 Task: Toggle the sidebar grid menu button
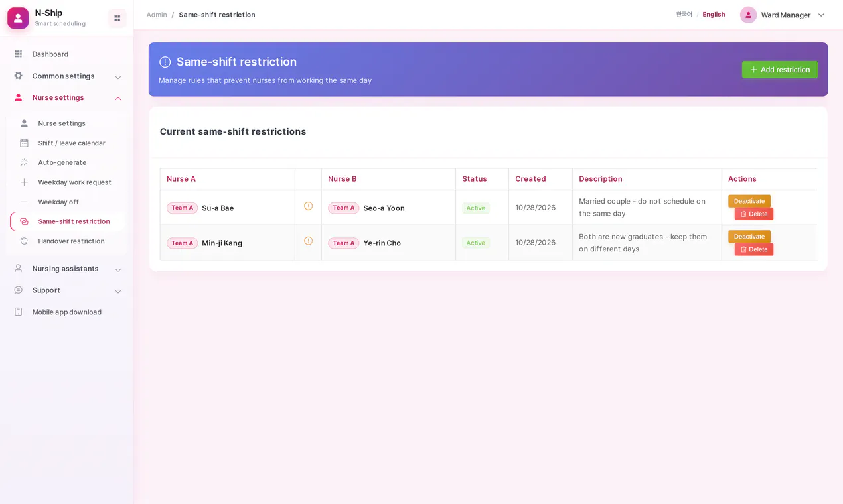(117, 18)
